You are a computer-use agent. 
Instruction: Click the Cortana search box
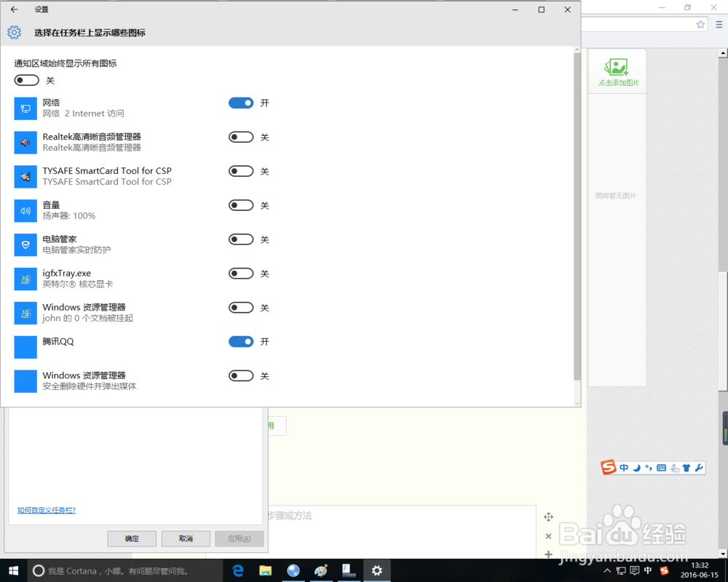click(124, 571)
